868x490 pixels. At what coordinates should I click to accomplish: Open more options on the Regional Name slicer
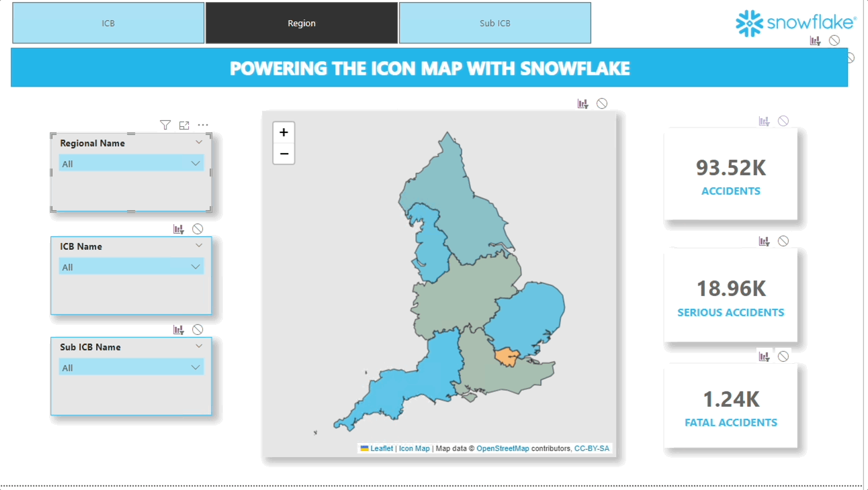[x=203, y=124]
